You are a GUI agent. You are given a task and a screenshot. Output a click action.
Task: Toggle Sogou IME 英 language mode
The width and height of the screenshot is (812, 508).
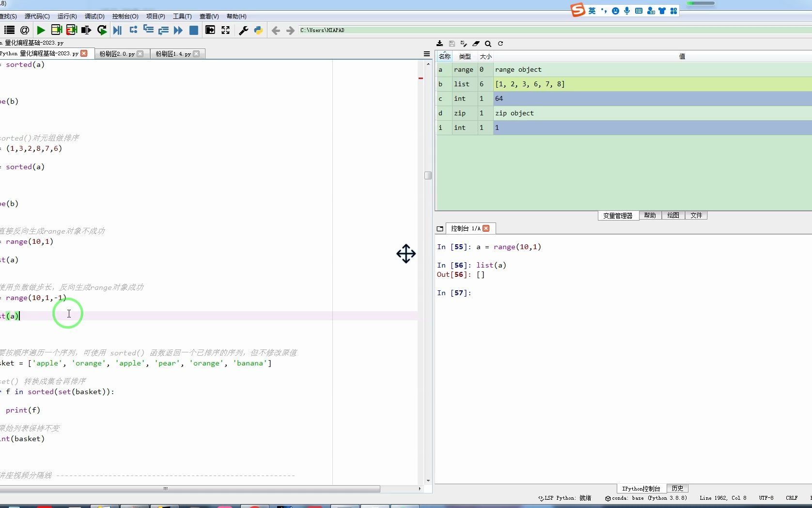[592, 11]
